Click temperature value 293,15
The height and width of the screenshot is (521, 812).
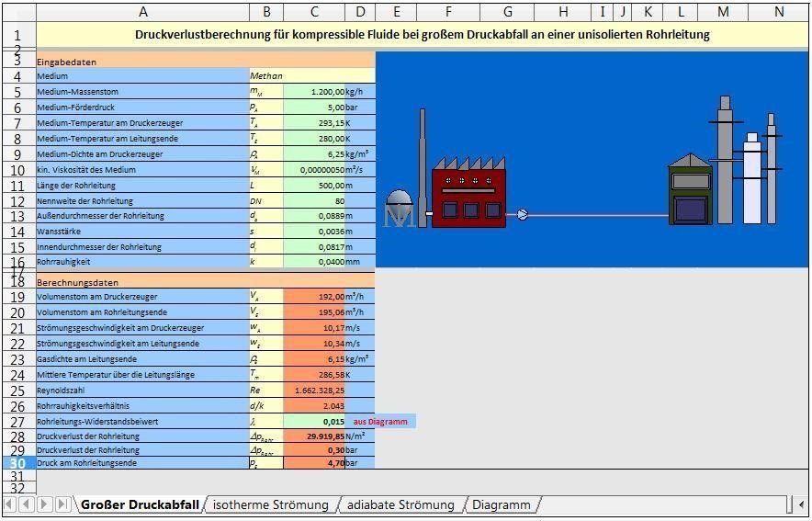click(x=314, y=123)
